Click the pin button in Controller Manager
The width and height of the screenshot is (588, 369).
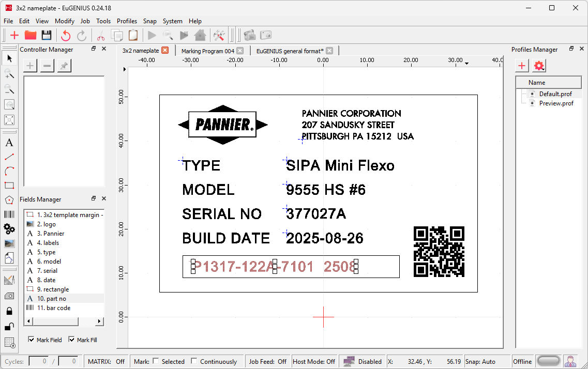coord(64,66)
